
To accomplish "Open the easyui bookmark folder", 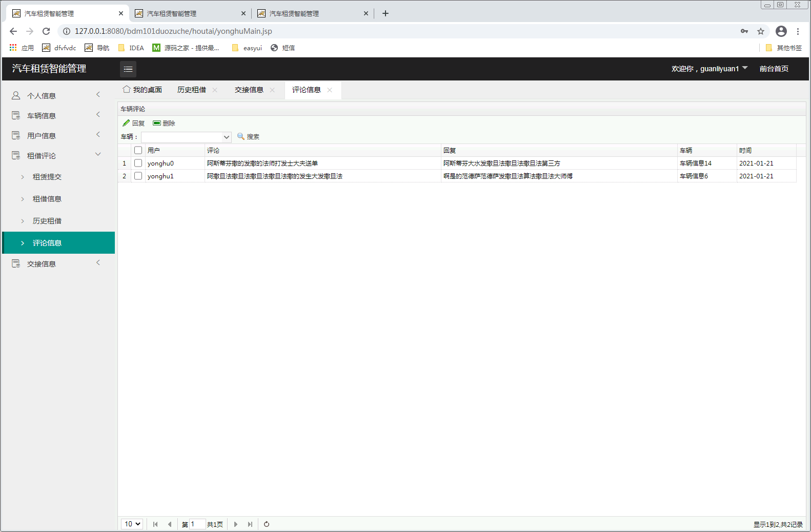I will click(247, 48).
